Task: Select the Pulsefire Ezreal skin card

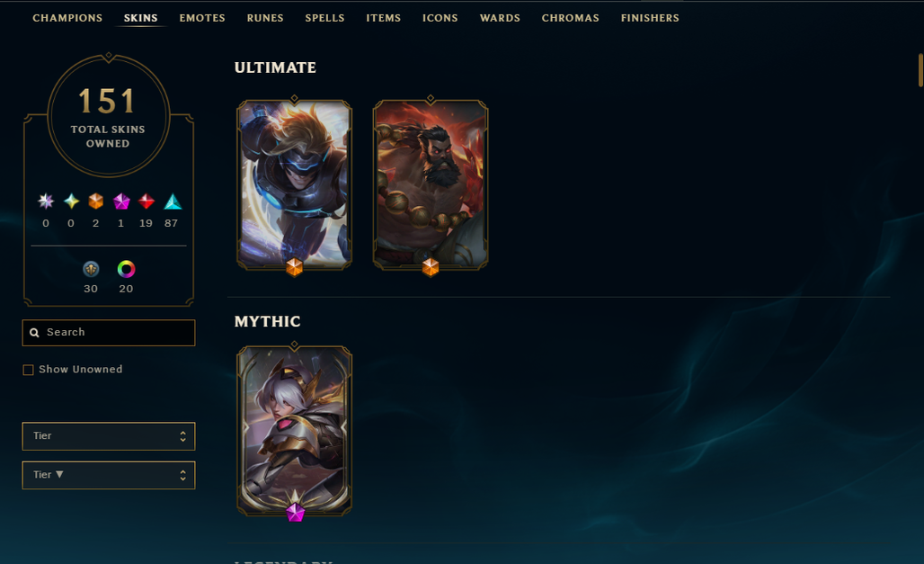Action: 294,184
